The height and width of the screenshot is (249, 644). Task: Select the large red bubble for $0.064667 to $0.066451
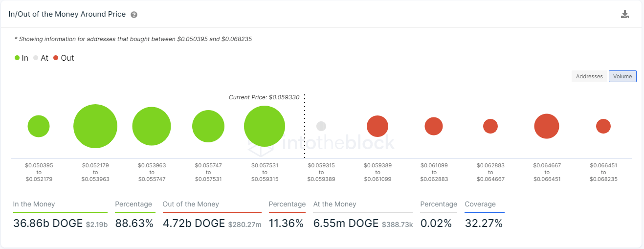point(547,126)
